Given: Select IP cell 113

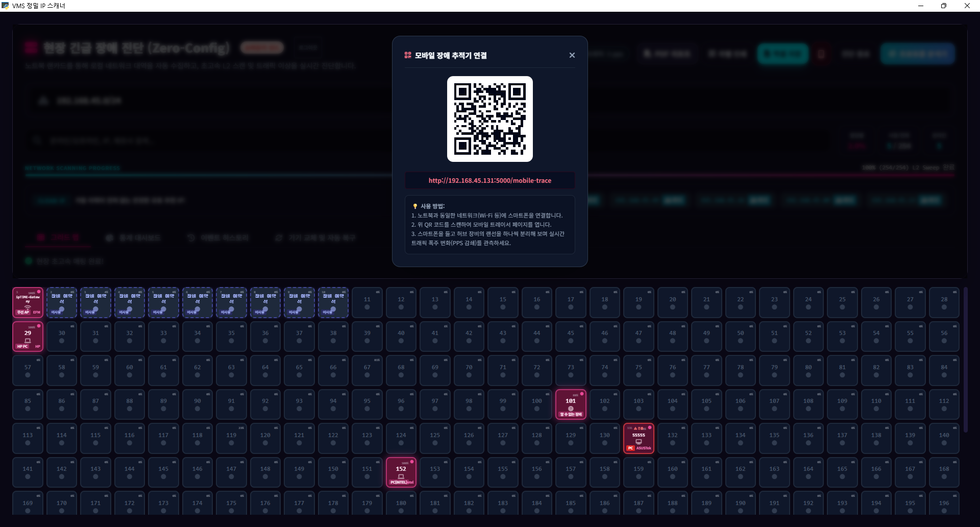Looking at the screenshot, I should pyautogui.click(x=28, y=439).
